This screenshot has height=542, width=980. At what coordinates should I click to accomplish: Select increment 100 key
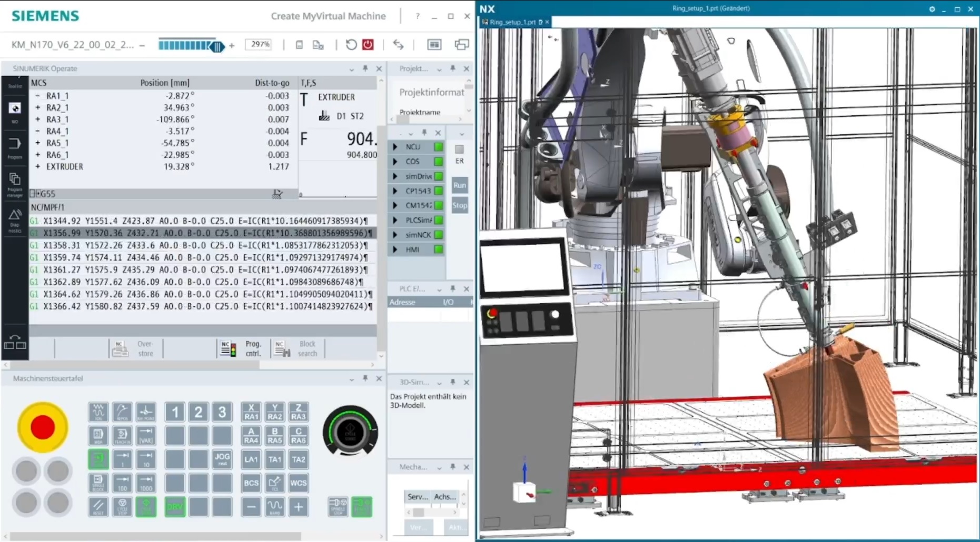point(122,483)
